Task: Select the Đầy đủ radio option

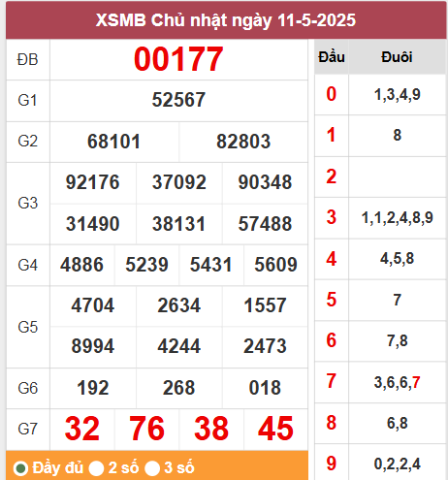Action: tap(21, 468)
